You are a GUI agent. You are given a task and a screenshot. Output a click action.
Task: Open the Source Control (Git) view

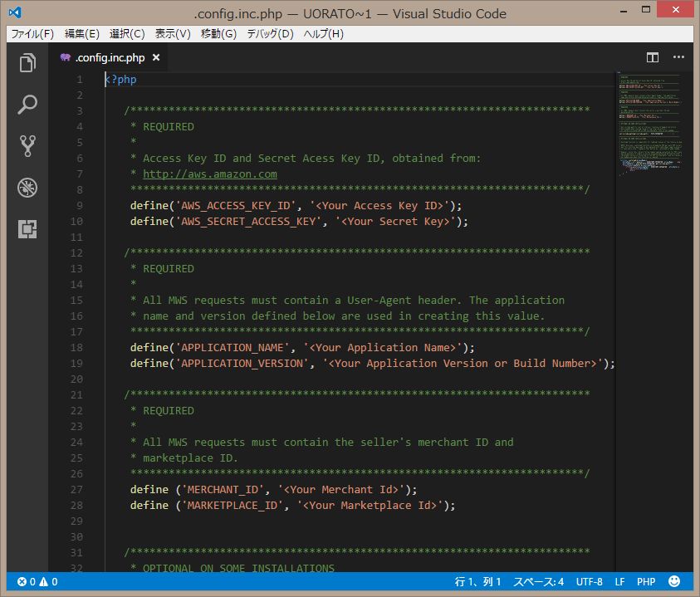click(x=27, y=146)
